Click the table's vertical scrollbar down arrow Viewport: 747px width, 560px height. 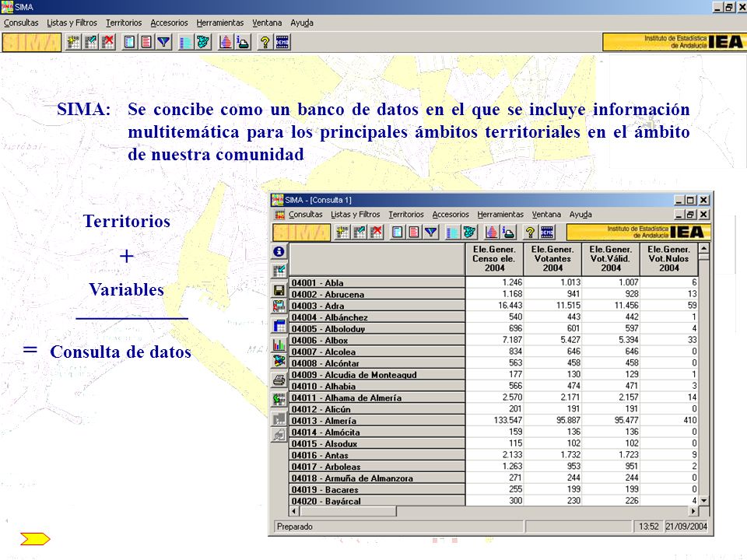tap(703, 500)
